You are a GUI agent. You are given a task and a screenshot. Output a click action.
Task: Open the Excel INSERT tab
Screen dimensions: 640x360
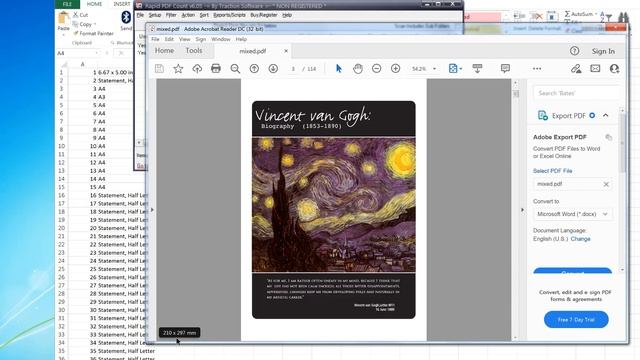pyautogui.click(x=122, y=4)
